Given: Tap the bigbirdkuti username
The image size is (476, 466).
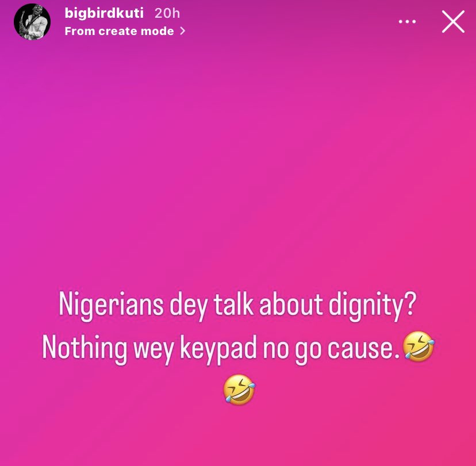Looking at the screenshot, I should click(104, 13).
